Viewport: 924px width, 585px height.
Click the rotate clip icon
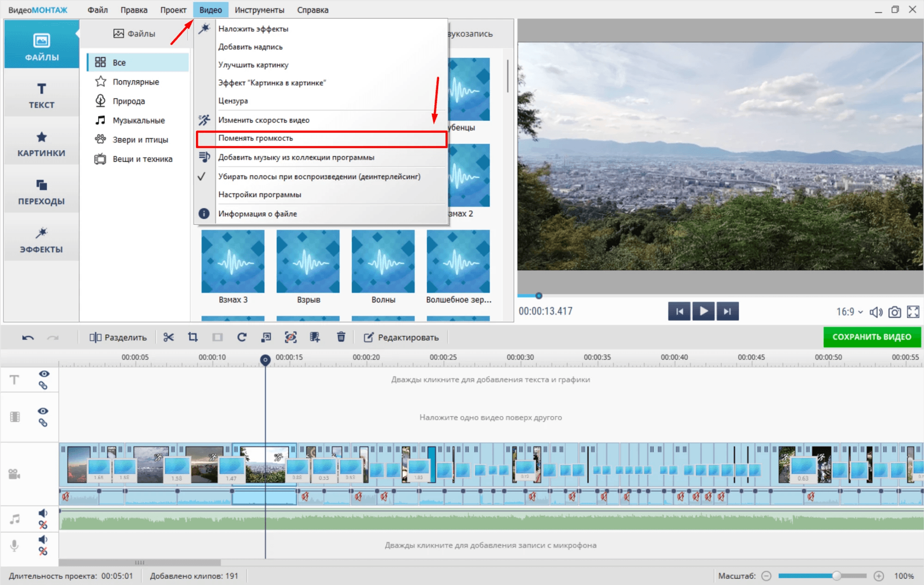(242, 337)
